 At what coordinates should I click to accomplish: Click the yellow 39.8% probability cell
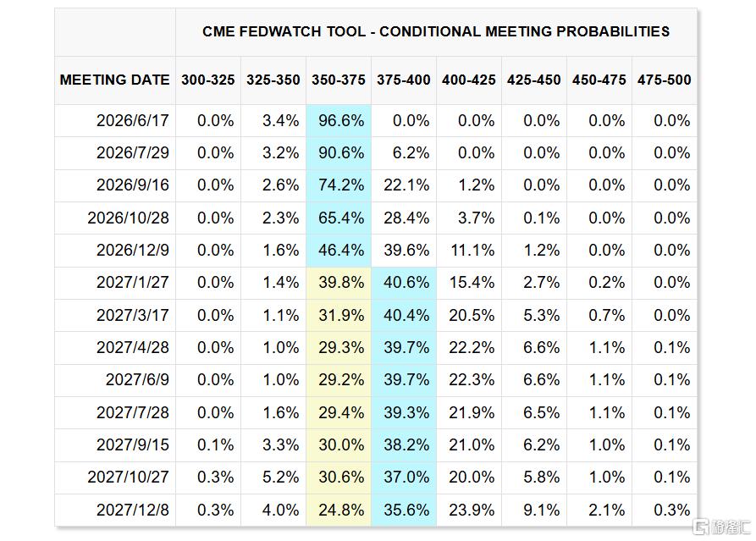[x=339, y=283]
